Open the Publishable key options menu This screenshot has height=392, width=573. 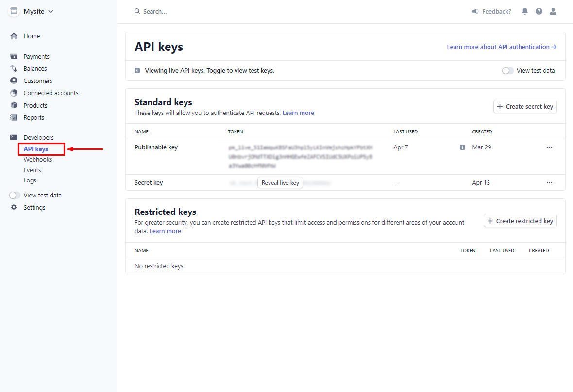coord(549,147)
